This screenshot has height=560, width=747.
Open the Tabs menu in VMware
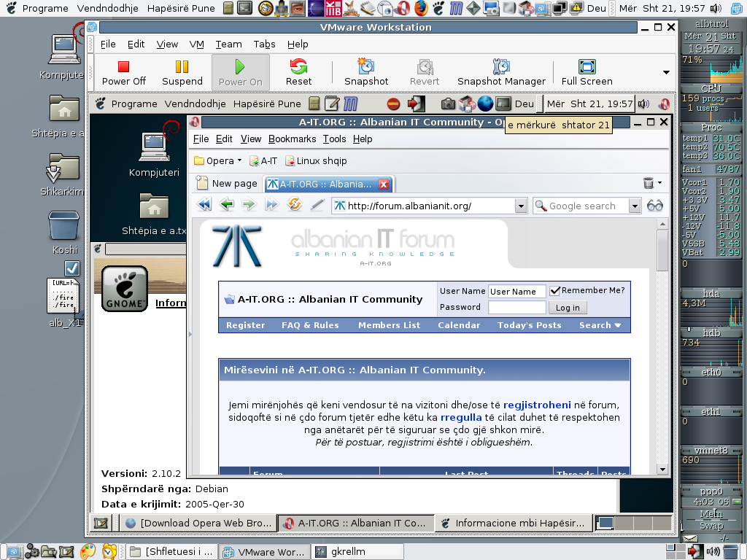click(264, 44)
